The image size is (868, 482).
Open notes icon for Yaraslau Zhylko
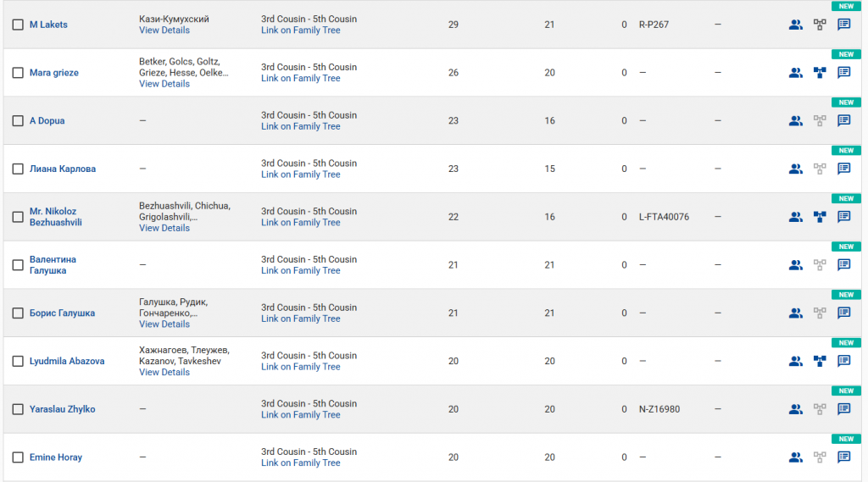tap(844, 409)
